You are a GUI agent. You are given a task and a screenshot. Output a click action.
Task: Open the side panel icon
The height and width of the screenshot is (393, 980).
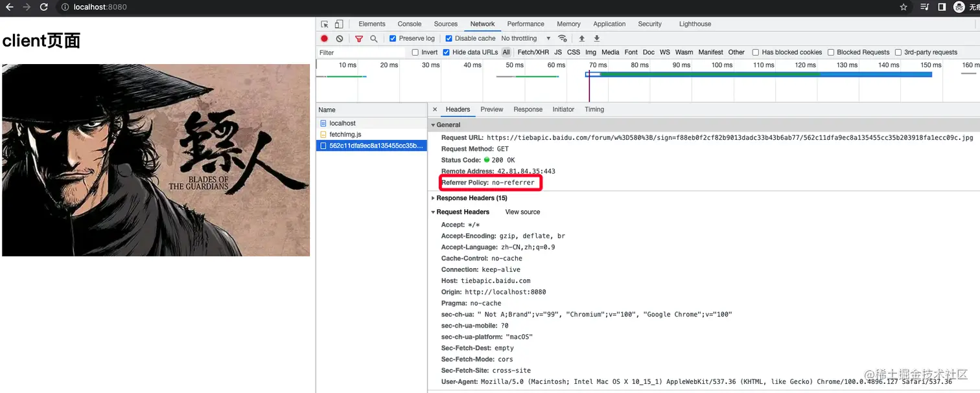click(x=942, y=7)
